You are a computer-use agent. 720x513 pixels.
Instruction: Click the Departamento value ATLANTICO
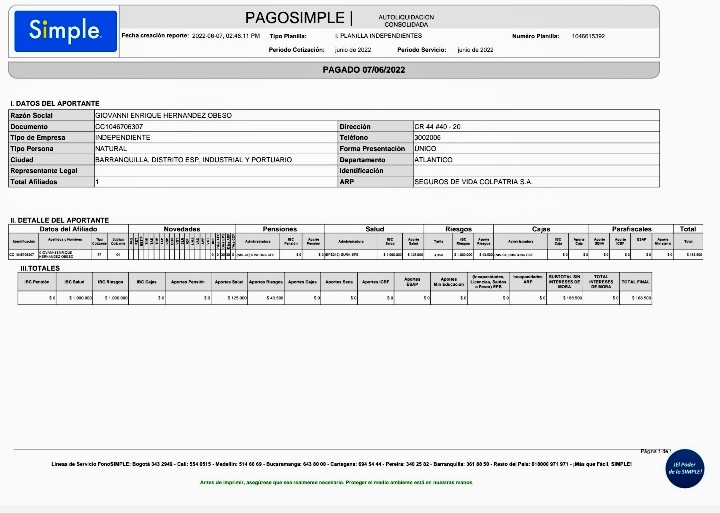433,160
